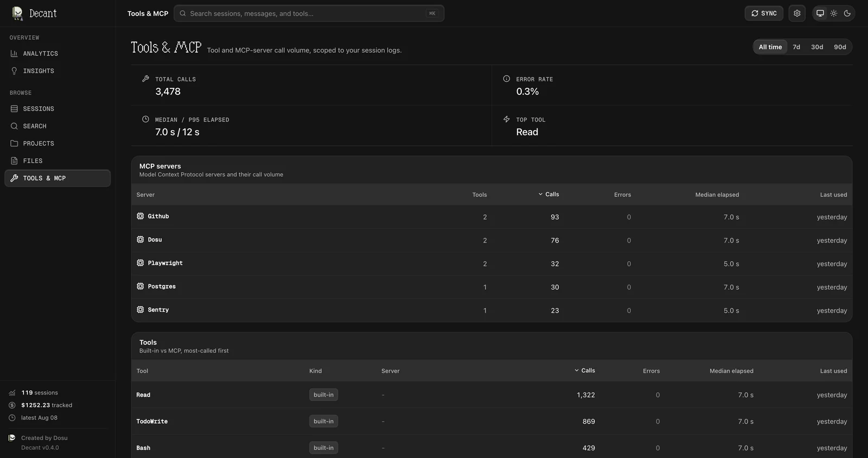868x458 pixels.
Task: Open Analytics from the sidebar
Action: point(58,54)
